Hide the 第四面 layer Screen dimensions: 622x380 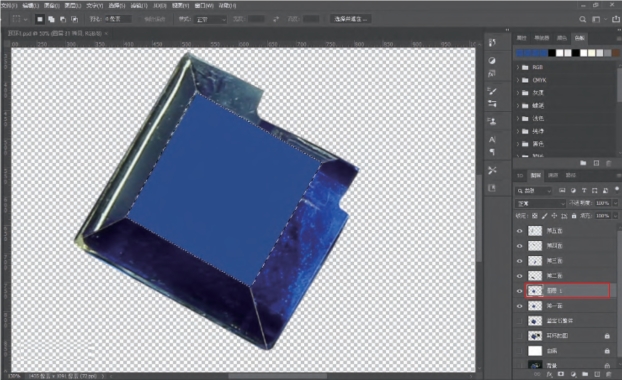click(519, 246)
